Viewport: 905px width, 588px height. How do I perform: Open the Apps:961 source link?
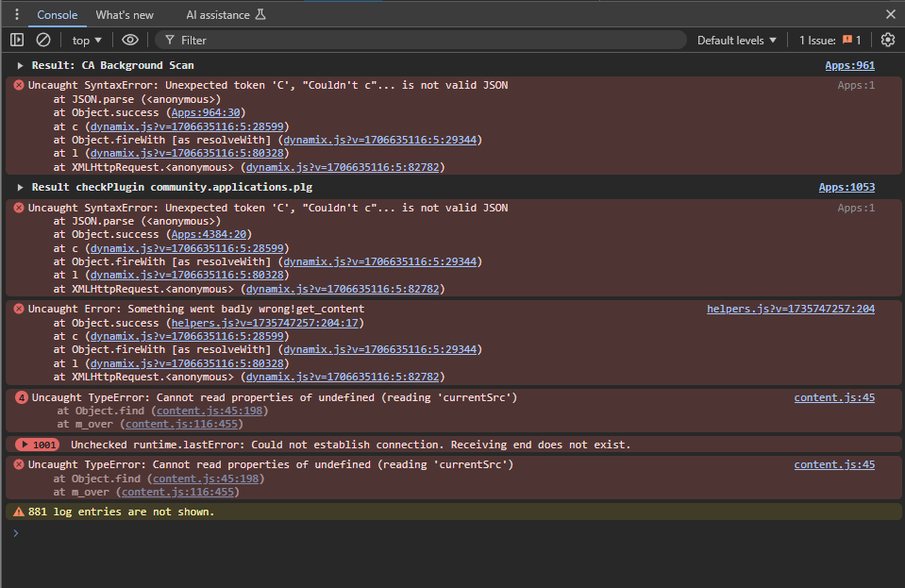click(849, 65)
